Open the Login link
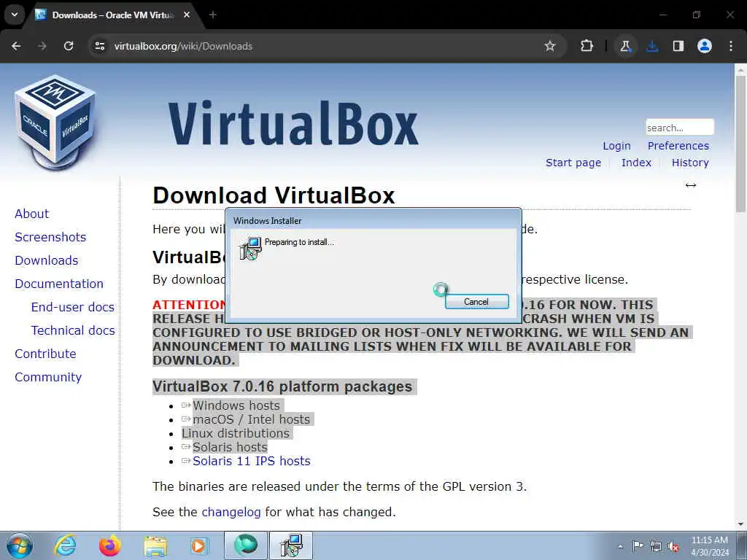Image resolution: width=747 pixels, height=560 pixels. click(616, 146)
